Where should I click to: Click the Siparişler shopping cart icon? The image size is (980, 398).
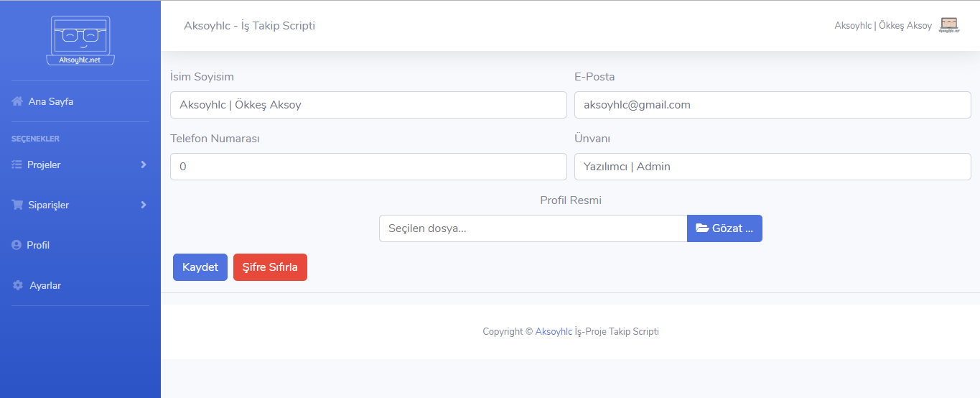[17, 205]
